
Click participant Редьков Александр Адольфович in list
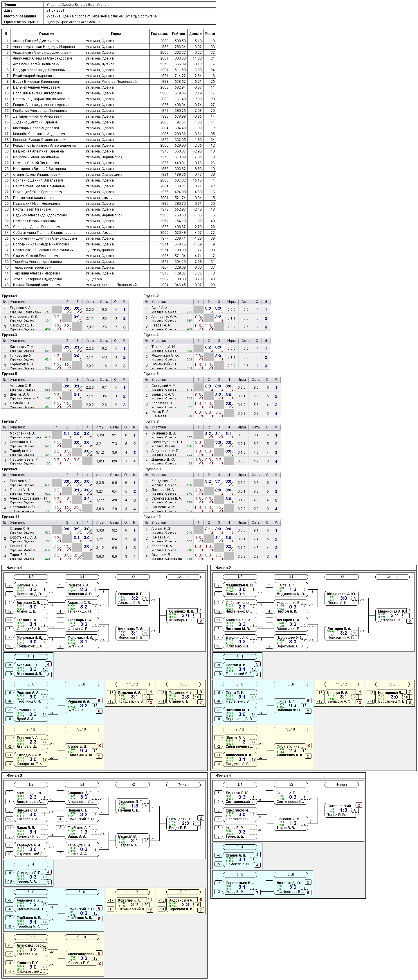(109, 215)
